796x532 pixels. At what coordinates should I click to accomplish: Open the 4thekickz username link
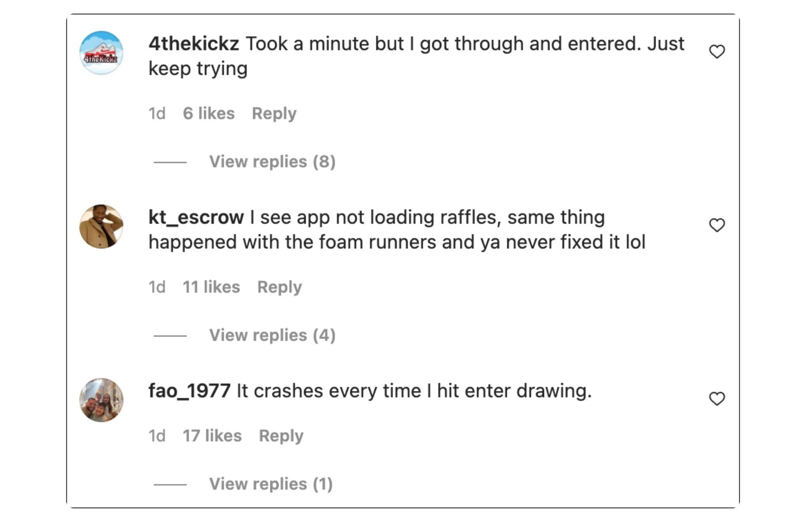194,44
